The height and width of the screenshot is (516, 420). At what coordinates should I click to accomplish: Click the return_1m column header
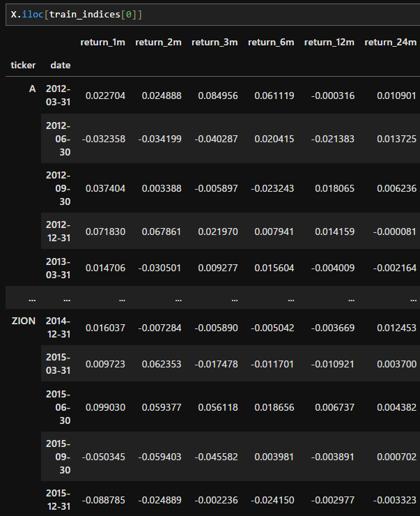point(102,42)
